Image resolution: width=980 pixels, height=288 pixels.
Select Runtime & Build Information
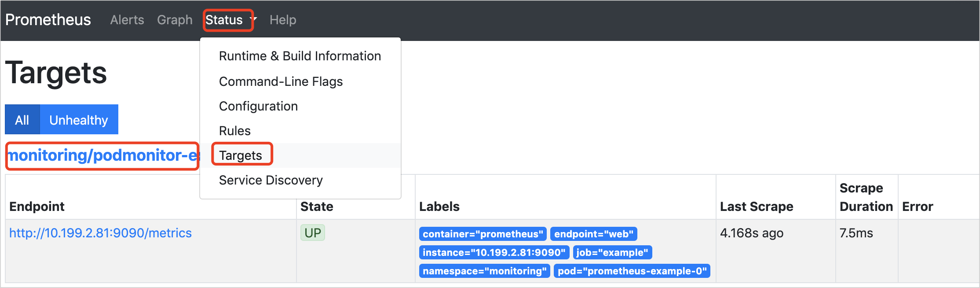click(300, 56)
